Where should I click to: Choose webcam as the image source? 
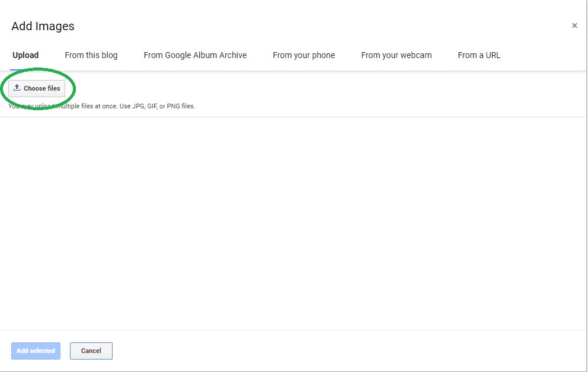(x=396, y=55)
